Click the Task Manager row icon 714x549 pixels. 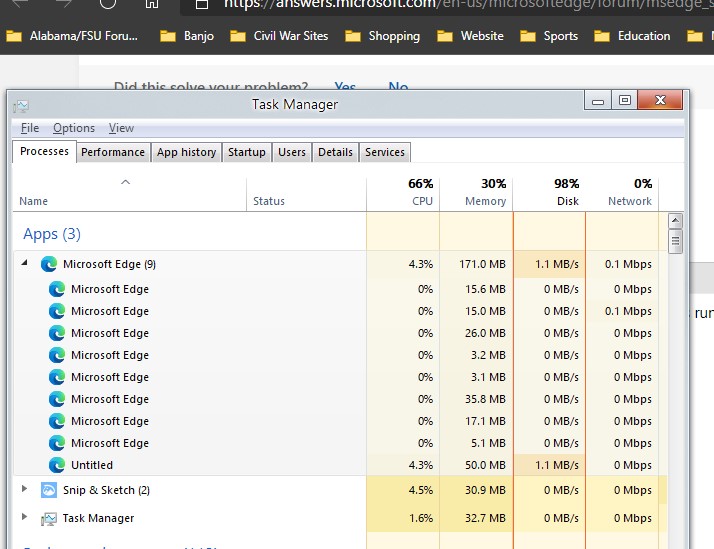click(49, 518)
